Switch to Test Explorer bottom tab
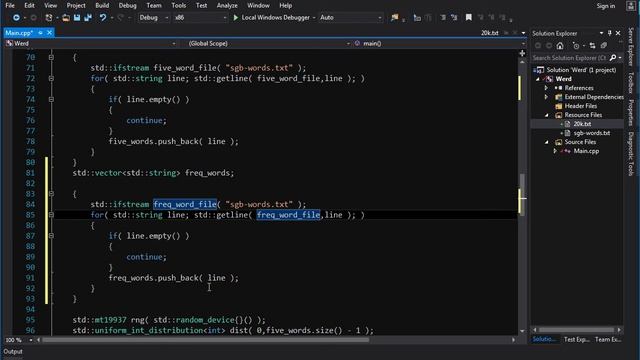Screen dimensions: 640x360 (576, 339)
